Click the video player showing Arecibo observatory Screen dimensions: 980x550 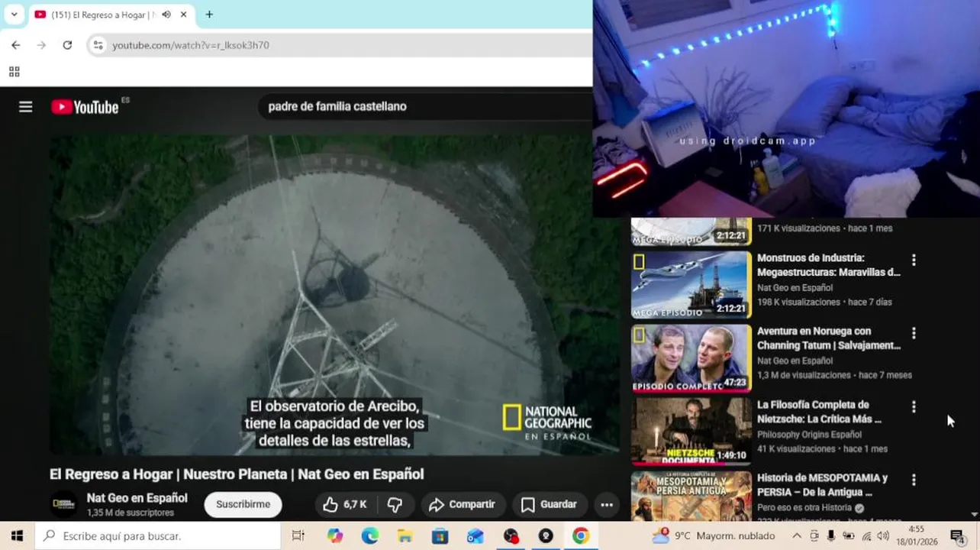coord(334,295)
